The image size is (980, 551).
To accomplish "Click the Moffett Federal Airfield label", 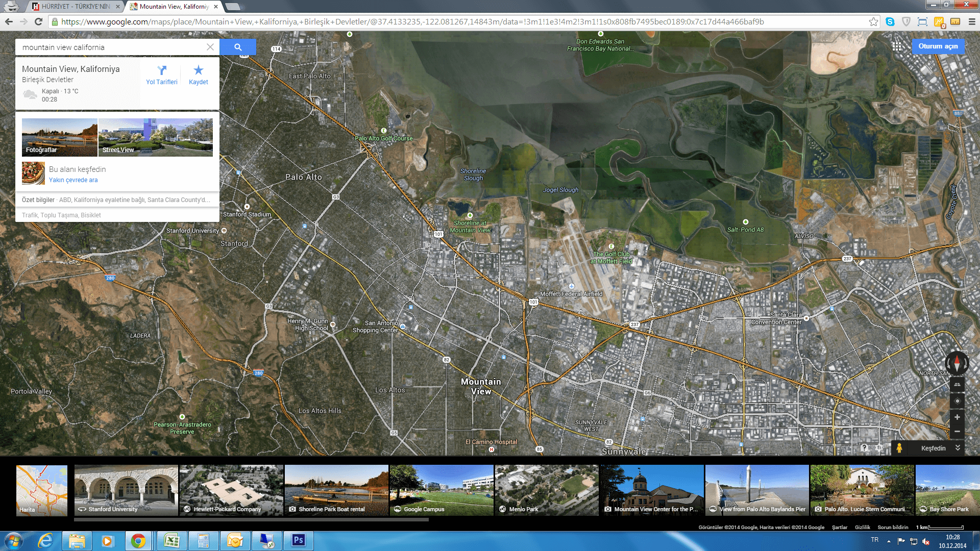I will [571, 294].
